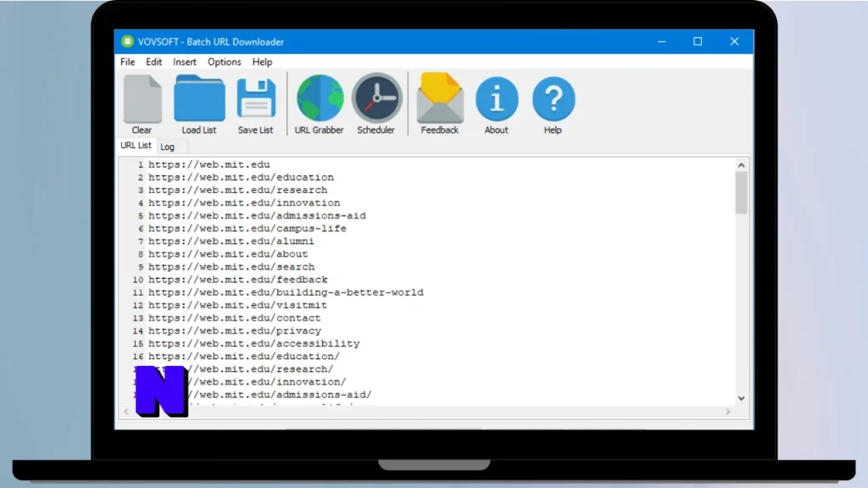The height and width of the screenshot is (488, 868).
Task: Click the web.mit.edu/accessibility URL
Action: pos(254,343)
